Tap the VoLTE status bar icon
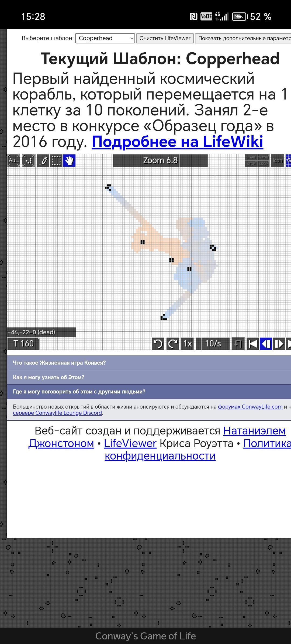 pos(206,17)
